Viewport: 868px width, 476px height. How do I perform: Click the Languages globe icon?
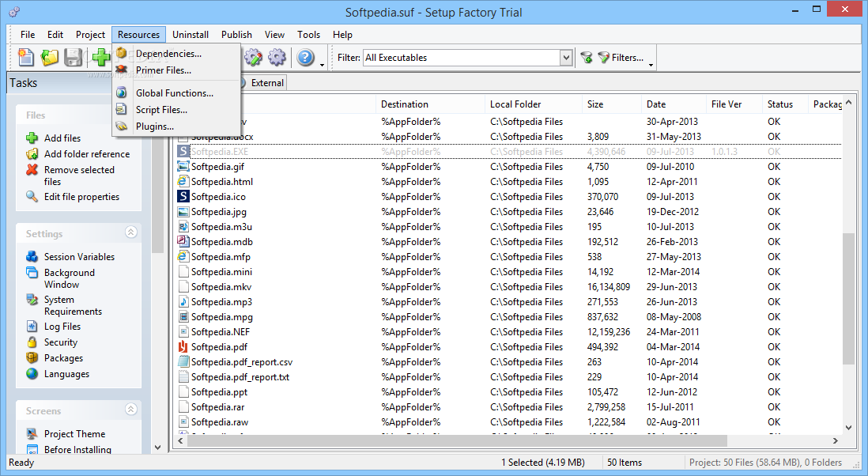[x=32, y=373]
